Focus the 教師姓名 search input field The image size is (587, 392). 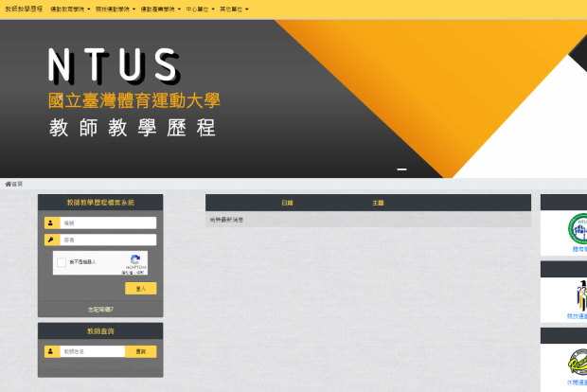(93, 351)
